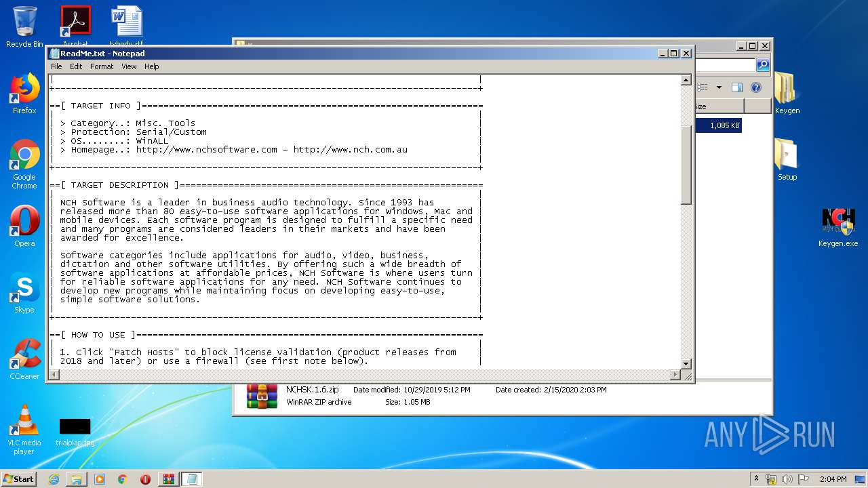Click the Notepad vertical scrollbar thumb
The height and width of the screenshot is (488, 868).
click(x=686, y=164)
